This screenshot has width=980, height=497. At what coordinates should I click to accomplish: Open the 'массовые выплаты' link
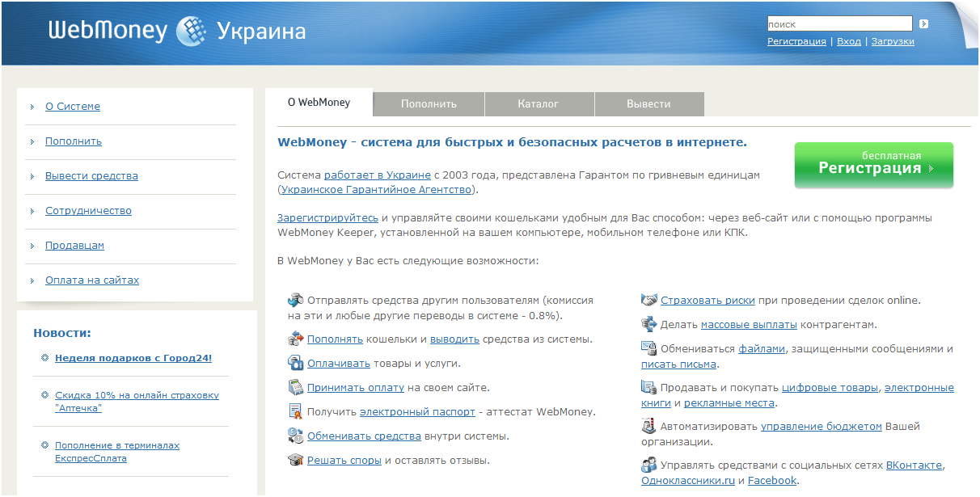[x=749, y=325]
